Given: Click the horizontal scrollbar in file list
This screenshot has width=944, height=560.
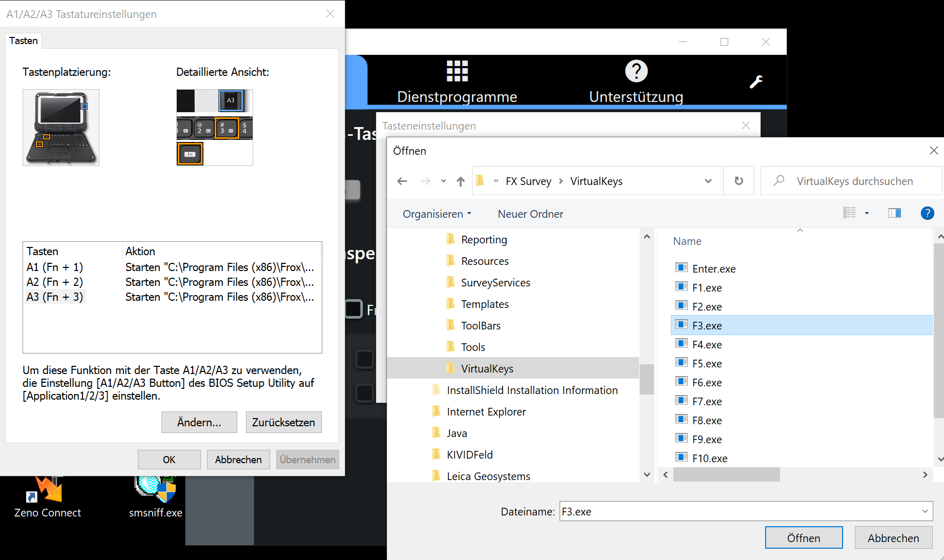Looking at the screenshot, I should click(726, 475).
